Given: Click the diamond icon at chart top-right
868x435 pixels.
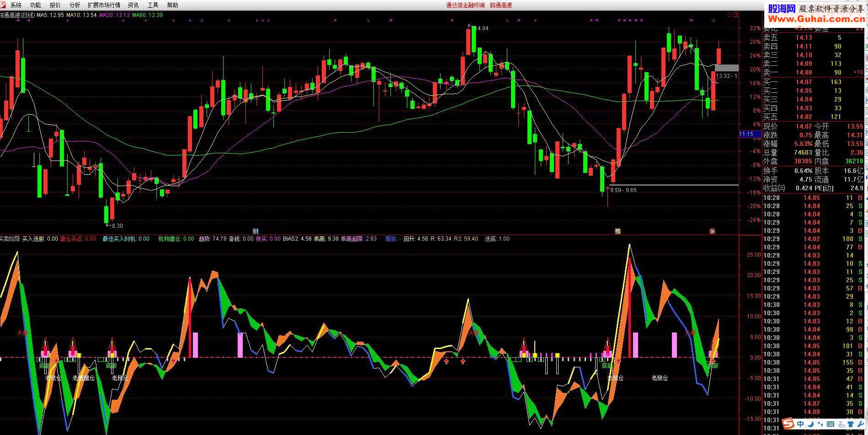Looking at the screenshot, I should (x=729, y=15).
